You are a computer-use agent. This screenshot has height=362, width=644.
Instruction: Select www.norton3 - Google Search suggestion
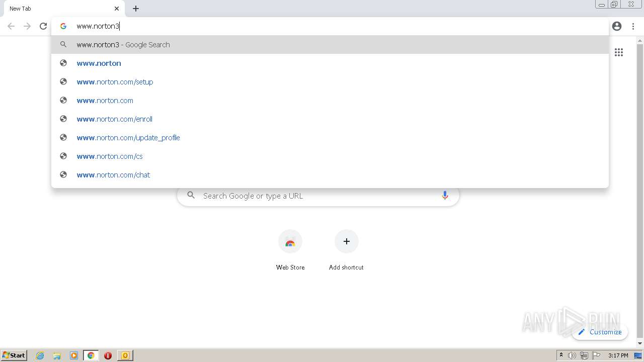click(x=330, y=45)
